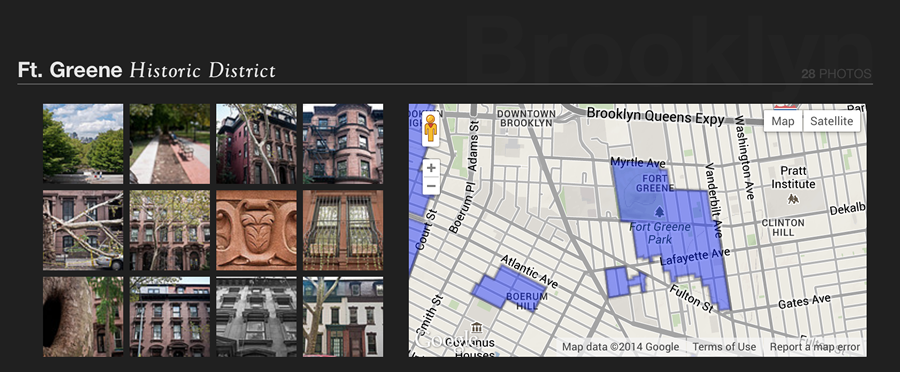Click Report a map error link
This screenshot has width=900, height=372.
point(814,347)
